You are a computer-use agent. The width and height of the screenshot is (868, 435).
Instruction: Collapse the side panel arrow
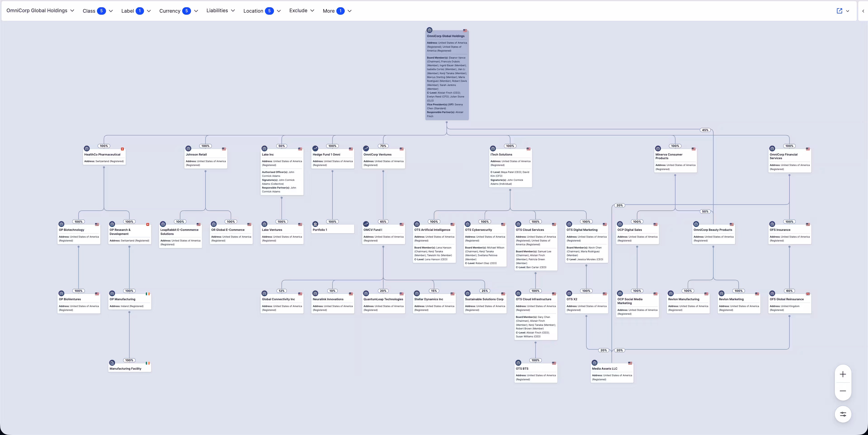(x=863, y=11)
